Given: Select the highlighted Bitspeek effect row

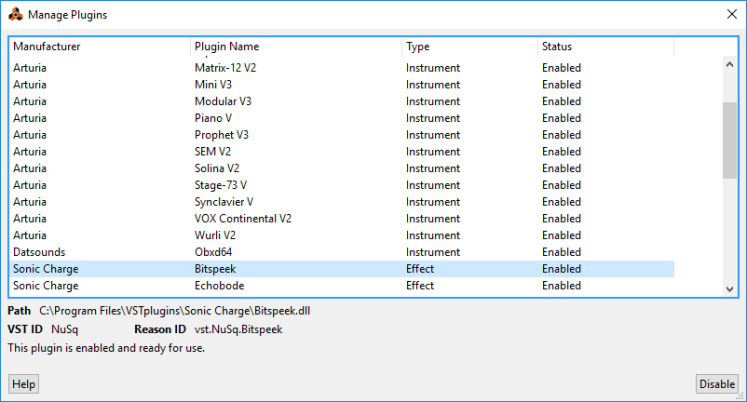Looking at the screenshot, I should [x=216, y=269].
